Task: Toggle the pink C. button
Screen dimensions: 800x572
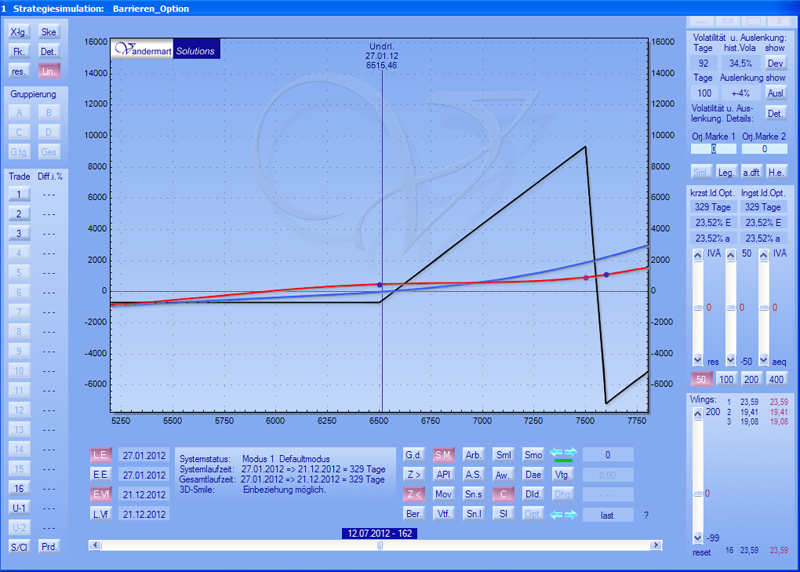Action: tap(505, 494)
